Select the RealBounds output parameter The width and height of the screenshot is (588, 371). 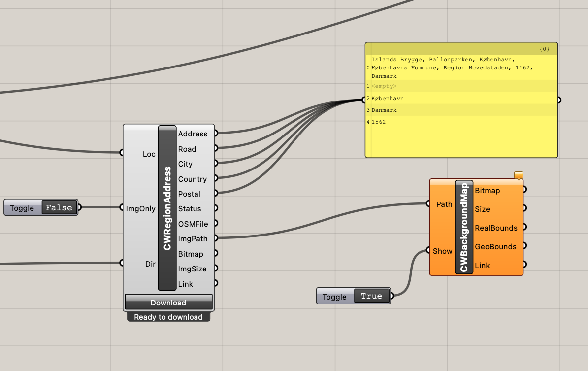496,228
